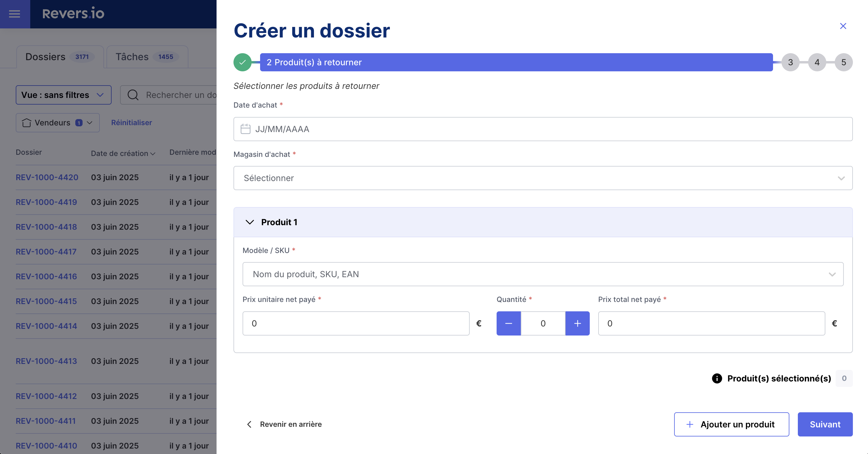Switch to the Dossiers tab
Image resolution: width=868 pixels, height=454 pixels.
point(60,57)
